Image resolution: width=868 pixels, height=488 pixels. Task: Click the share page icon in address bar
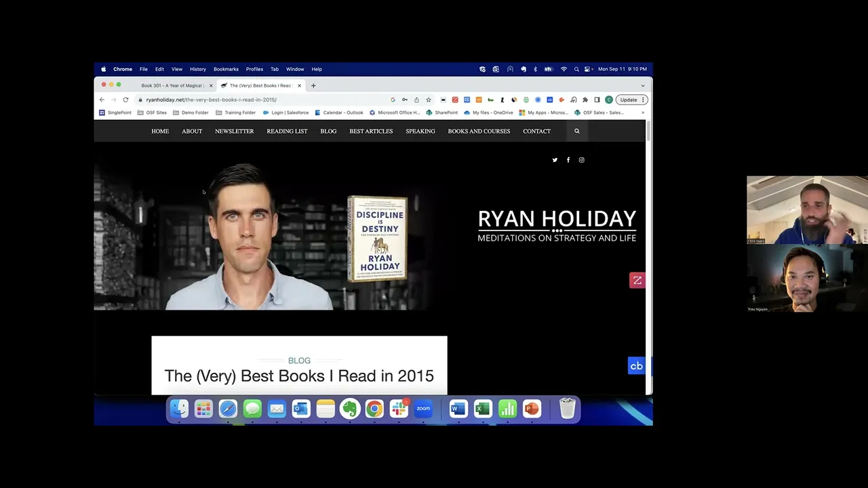pos(416,100)
